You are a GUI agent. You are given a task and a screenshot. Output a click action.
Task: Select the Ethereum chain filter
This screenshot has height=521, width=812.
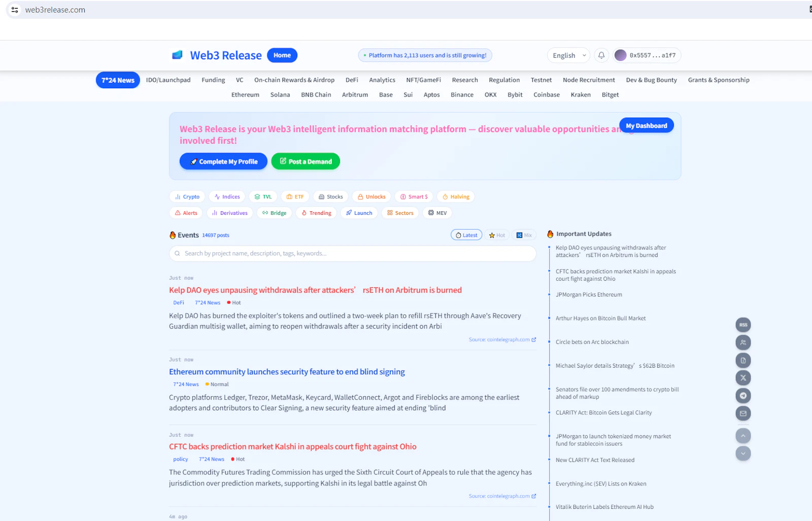click(x=245, y=95)
